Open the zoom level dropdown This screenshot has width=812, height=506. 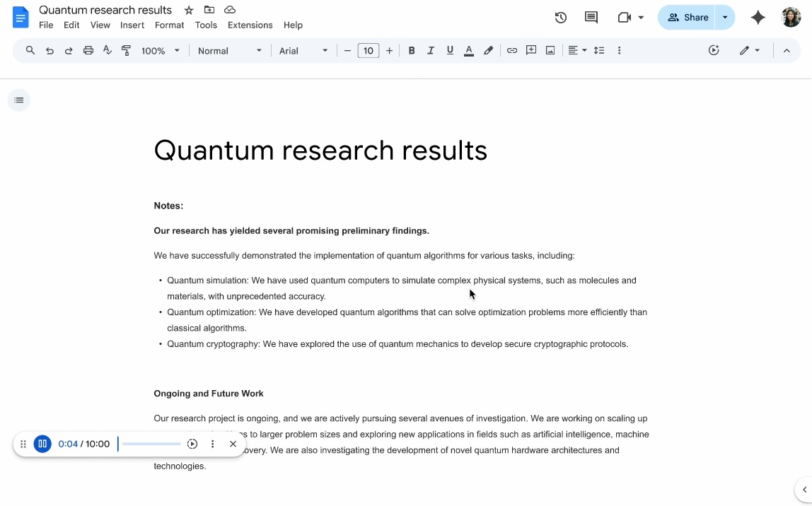[160, 50]
